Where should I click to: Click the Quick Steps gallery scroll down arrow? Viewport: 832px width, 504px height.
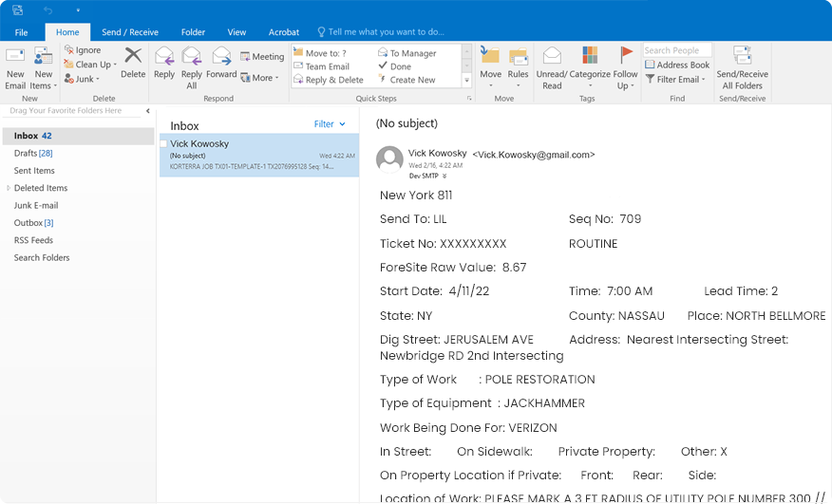pyautogui.click(x=467, y=65)
